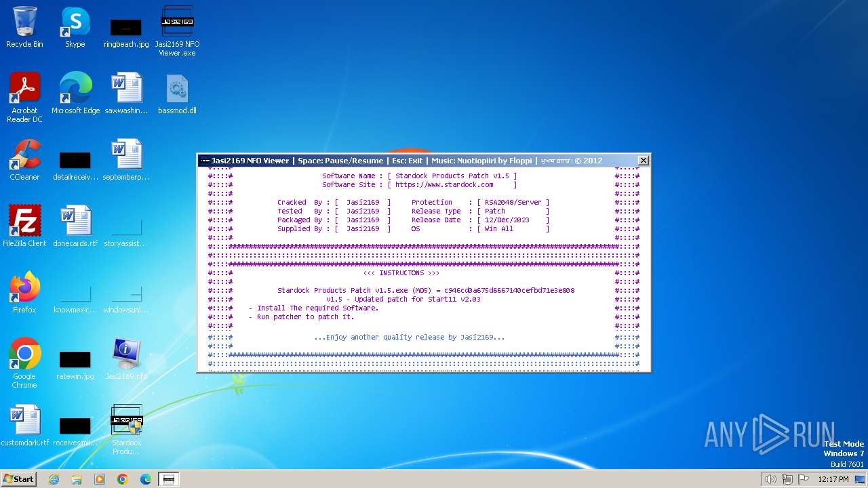This screenshot has height=488, width=868.
Task: Open File Explorer from taskbar
Action: pyautogui.click(x=77, y=479)
